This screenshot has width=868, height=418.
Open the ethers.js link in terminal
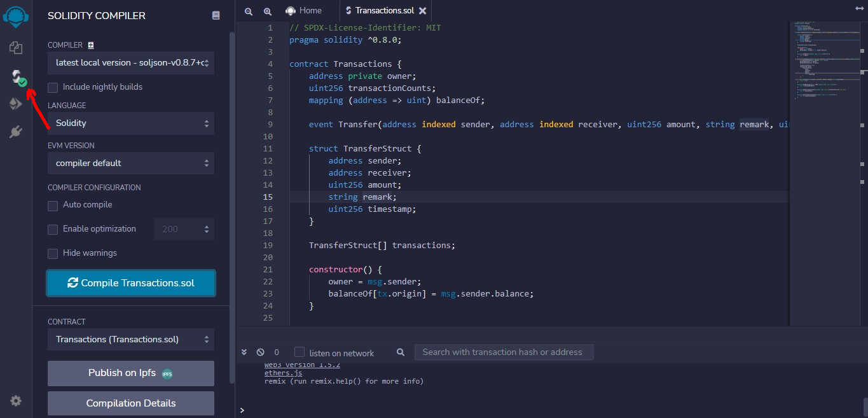point(283,373)
